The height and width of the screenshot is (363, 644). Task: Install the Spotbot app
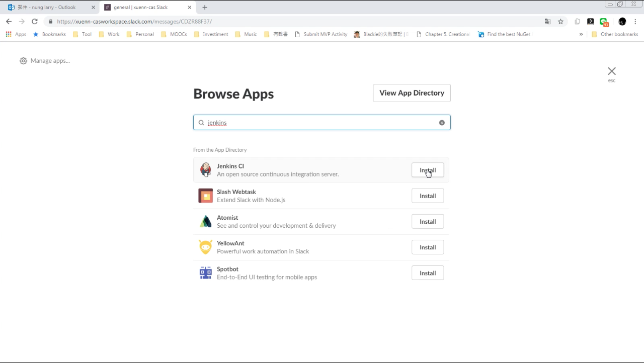(x=428, y=273)
